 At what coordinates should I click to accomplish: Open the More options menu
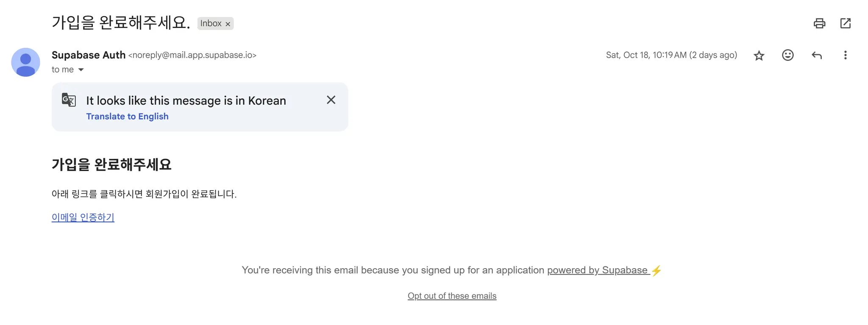coord(845,55)
